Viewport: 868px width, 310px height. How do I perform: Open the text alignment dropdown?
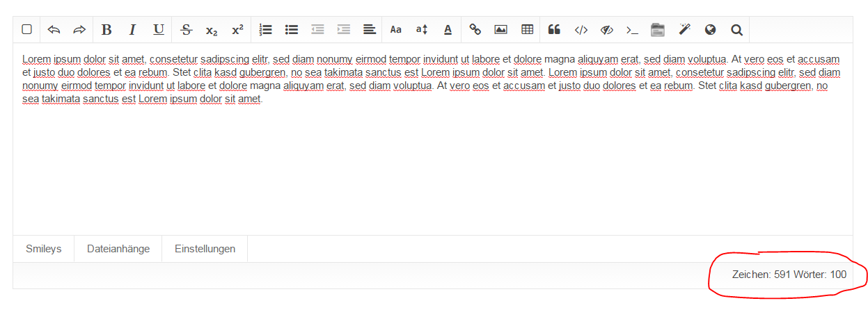point(369,29)
